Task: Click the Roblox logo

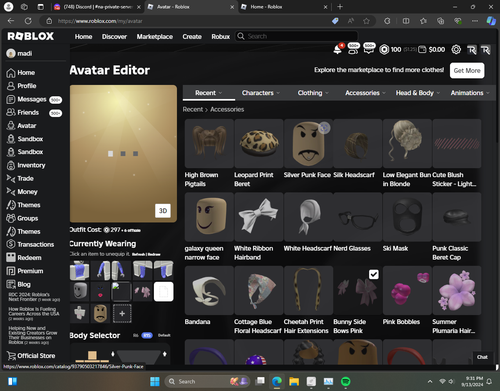Action: (x=31, y=36)
